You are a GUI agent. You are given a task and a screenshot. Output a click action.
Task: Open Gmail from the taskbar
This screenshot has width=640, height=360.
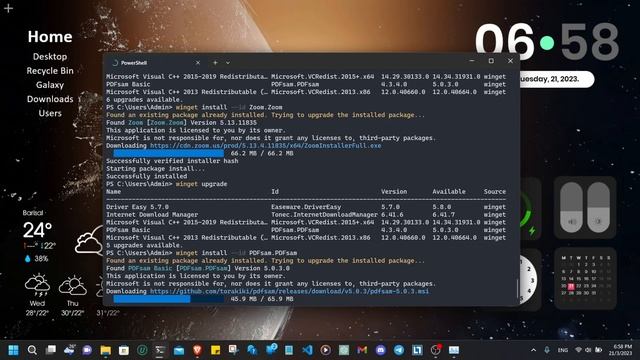pyautogui.click(x=362, y=350)
